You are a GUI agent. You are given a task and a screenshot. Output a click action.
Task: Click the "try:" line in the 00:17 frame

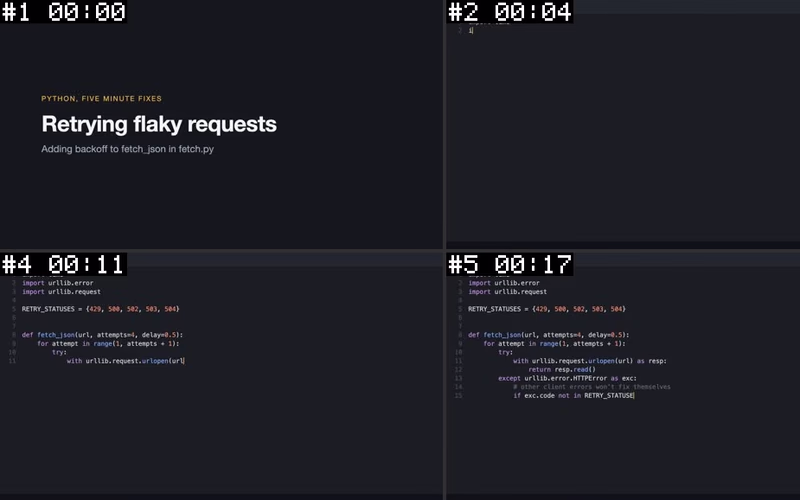tap(506, 352)
